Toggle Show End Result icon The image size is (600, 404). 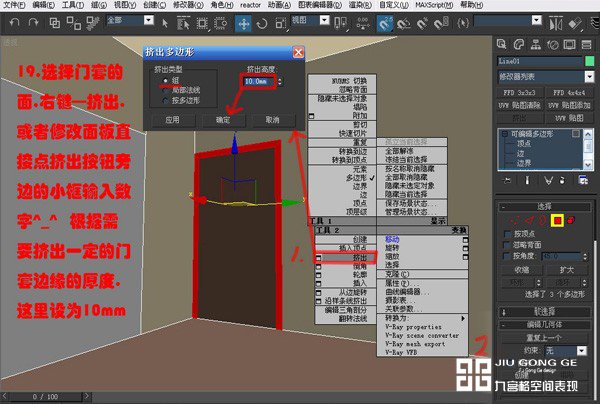(x=527, y=180)
